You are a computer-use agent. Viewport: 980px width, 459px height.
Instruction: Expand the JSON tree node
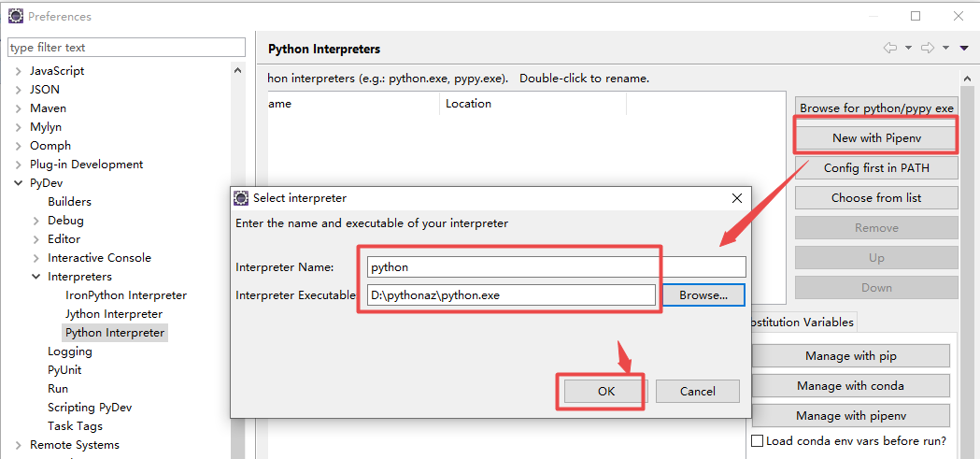click(x=18, y=90)
